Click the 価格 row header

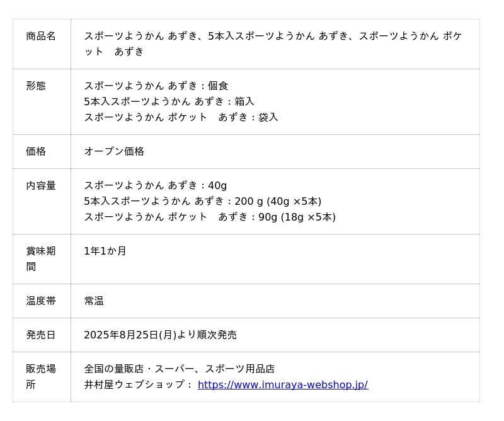36,151
